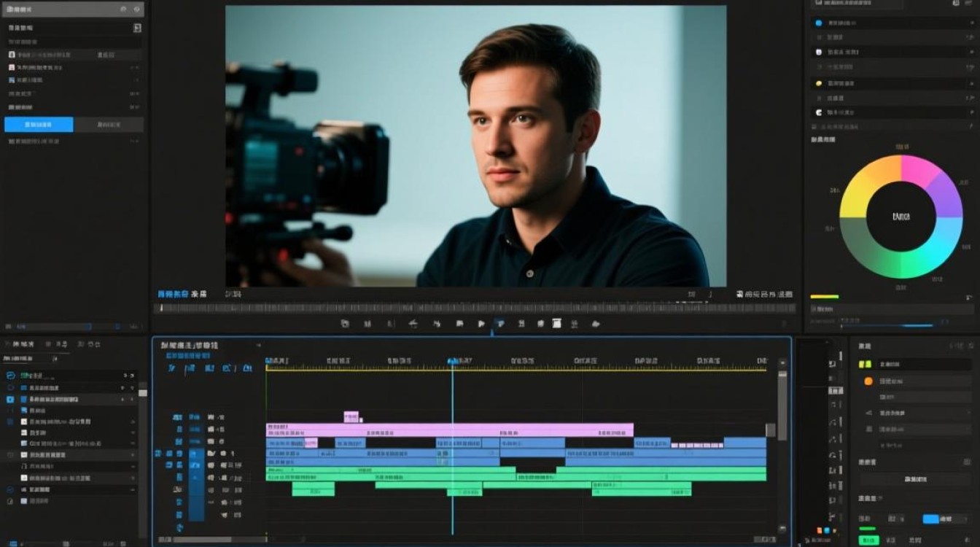Click the dark center of the color wheel
This screenshot has height=547, width=980.
point(901,217)
